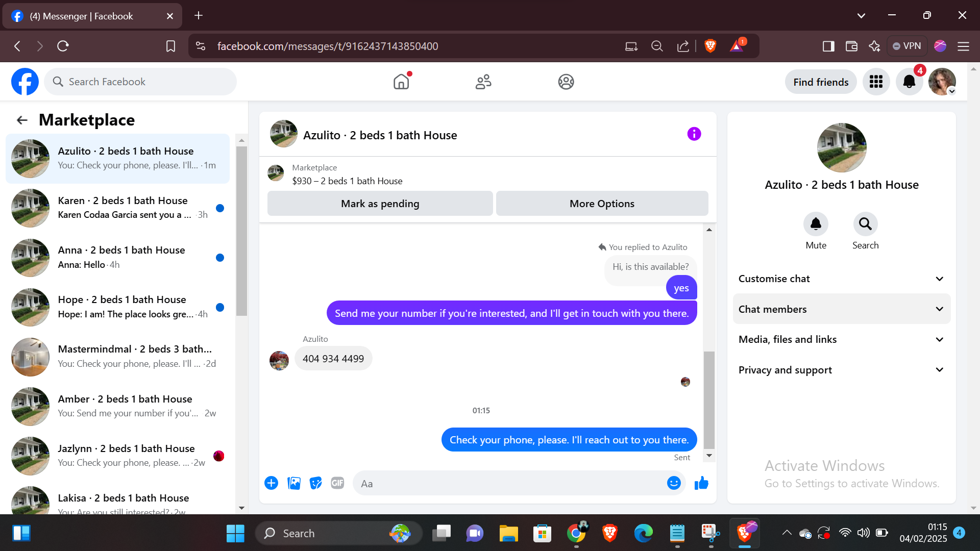Screen dimensions: 980x551
Task: Close the Messenger Facebook tab
Action: click(170, 16)
